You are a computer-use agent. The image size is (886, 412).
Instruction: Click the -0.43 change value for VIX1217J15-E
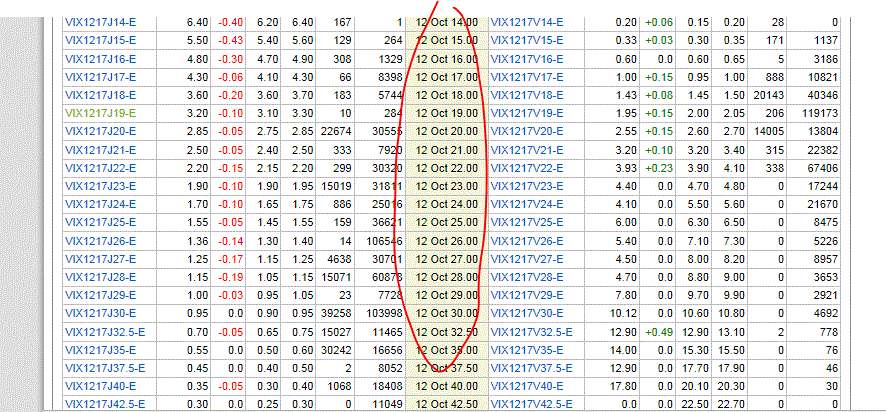[x=231, y=41]
